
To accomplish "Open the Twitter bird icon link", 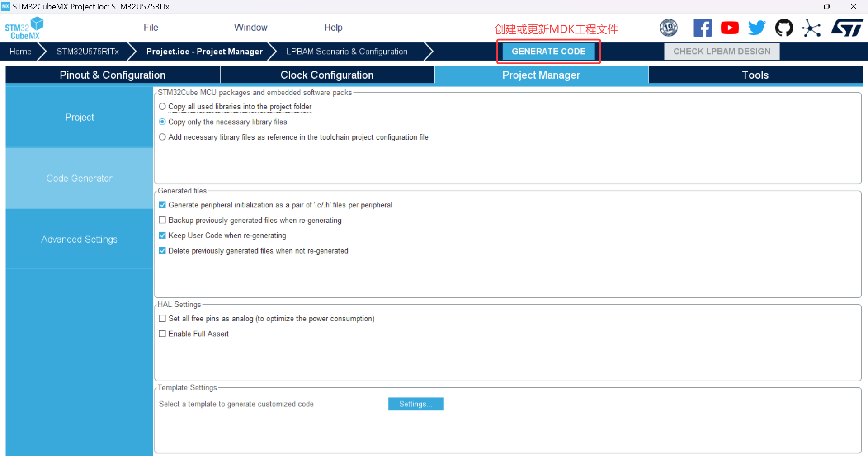I will [757, 28].
